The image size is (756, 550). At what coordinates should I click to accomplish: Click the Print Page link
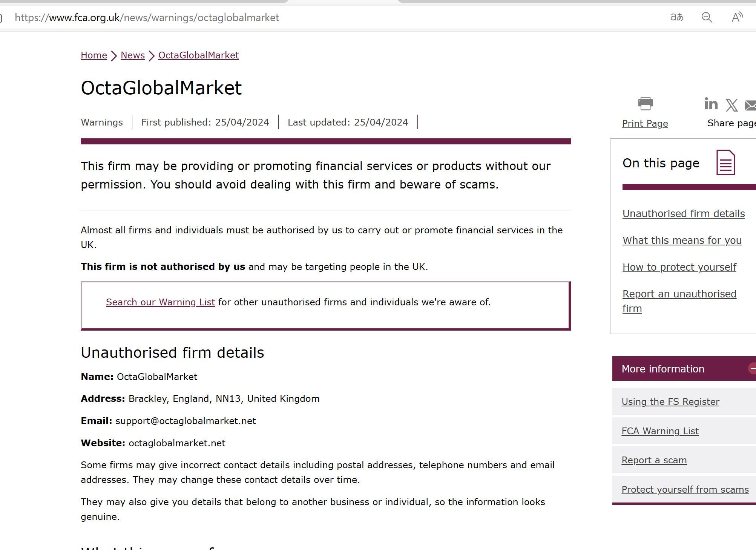(x=645, y=124)
